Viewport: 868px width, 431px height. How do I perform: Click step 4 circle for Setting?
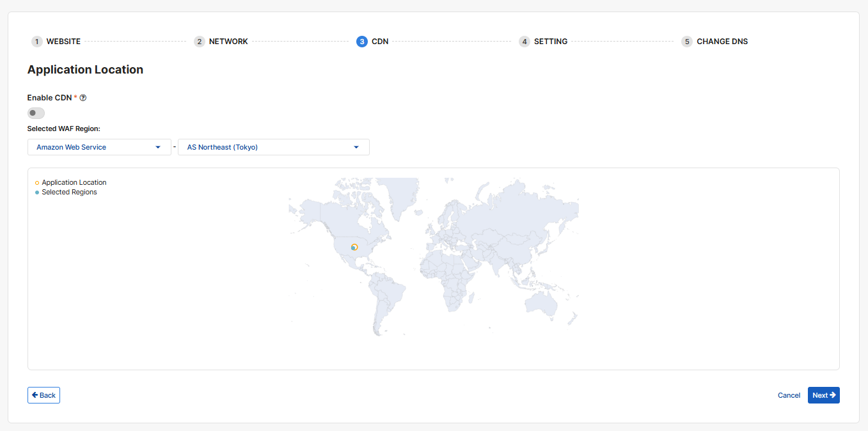pos(525,42)
